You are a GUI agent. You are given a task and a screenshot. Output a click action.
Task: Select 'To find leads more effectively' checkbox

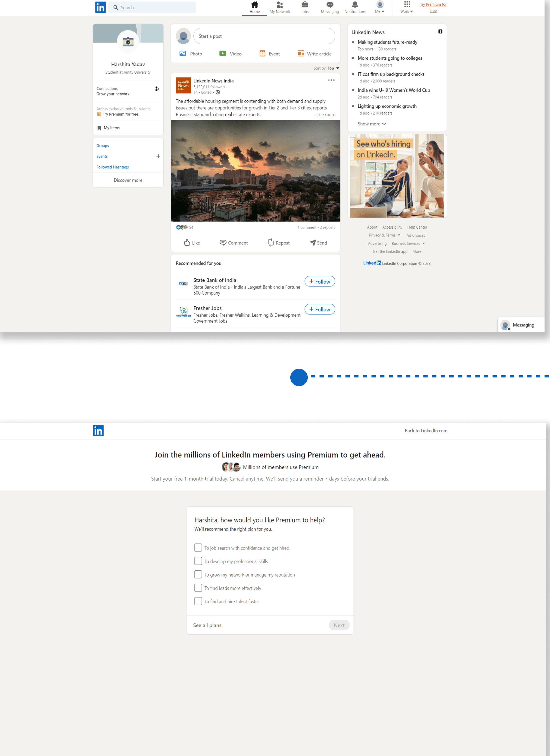tap(198, 587)
